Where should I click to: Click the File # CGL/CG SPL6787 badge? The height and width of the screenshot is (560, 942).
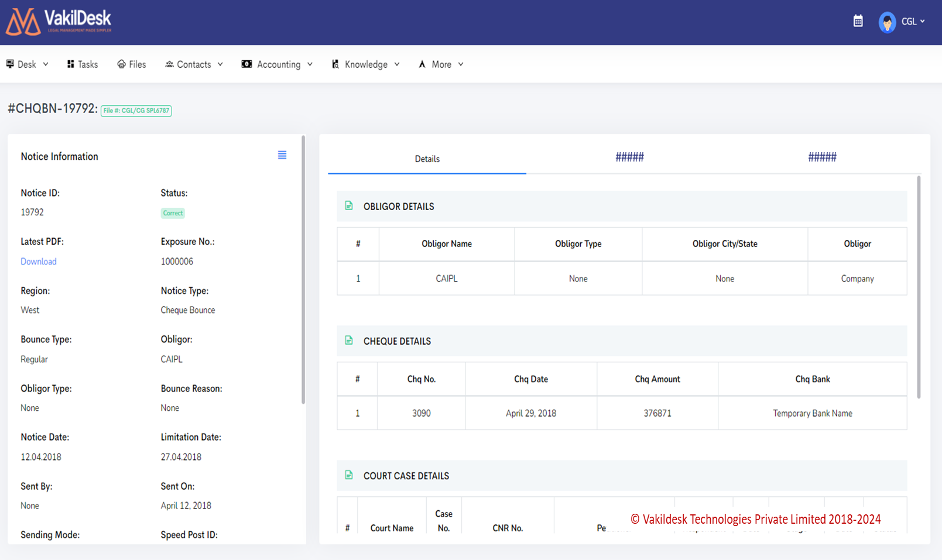point(136,111)
